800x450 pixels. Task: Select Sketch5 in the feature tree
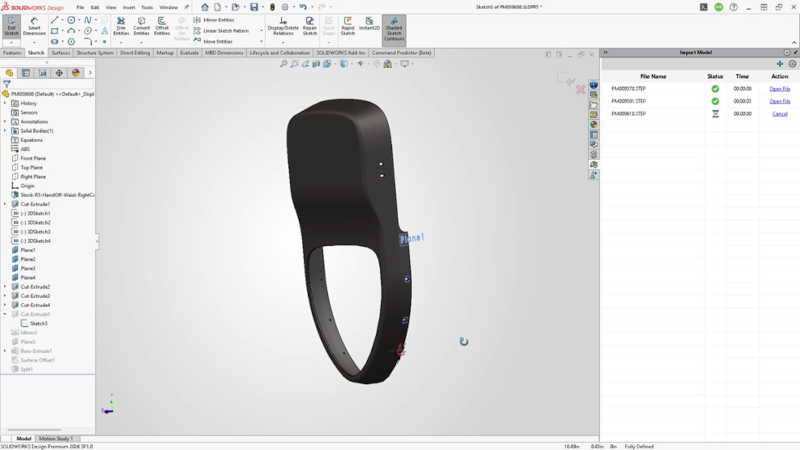pos(39,324)
